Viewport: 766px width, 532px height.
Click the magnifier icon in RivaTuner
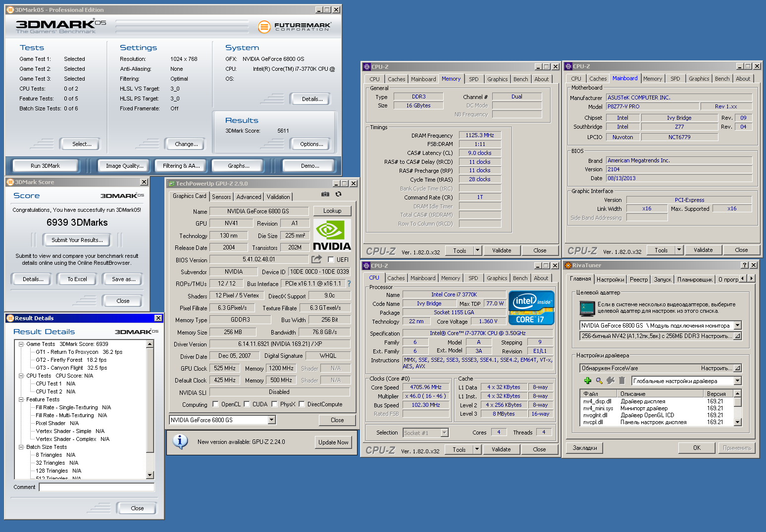coord(599,381)
